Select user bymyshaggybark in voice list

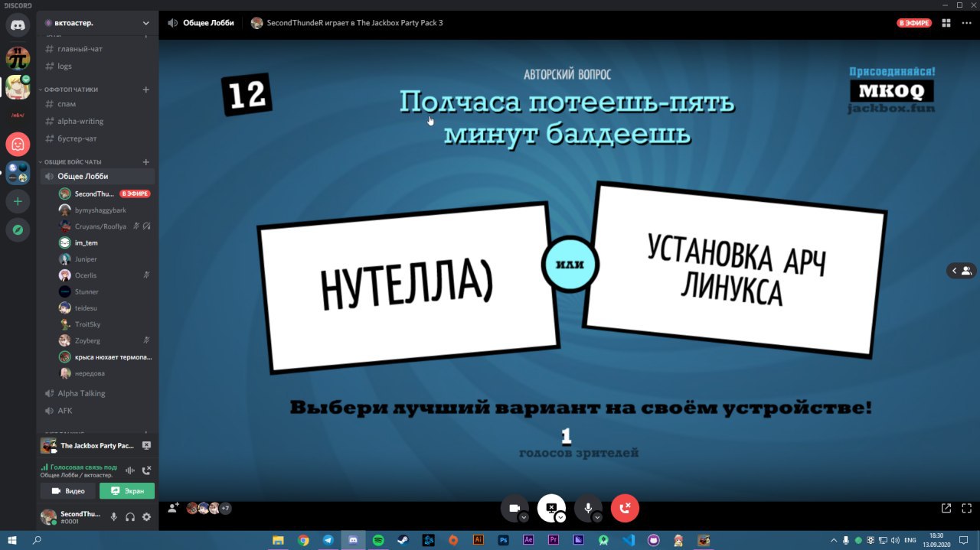(106, 210)
